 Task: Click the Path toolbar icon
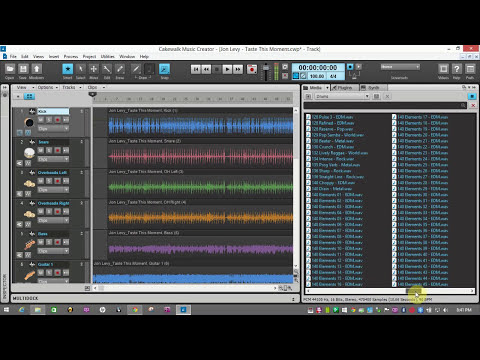coord(470,69)
